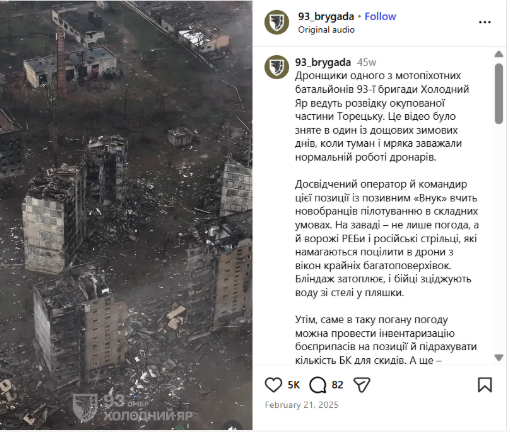Screen dimensions: 510x432
Task: Open 93_brygada username above caption
Action: (323, 62)
